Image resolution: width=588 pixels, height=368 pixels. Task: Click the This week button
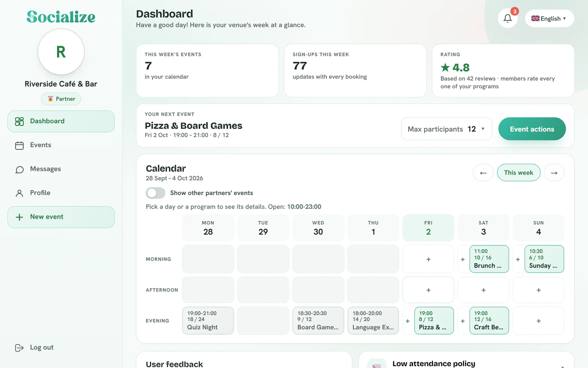519,173
